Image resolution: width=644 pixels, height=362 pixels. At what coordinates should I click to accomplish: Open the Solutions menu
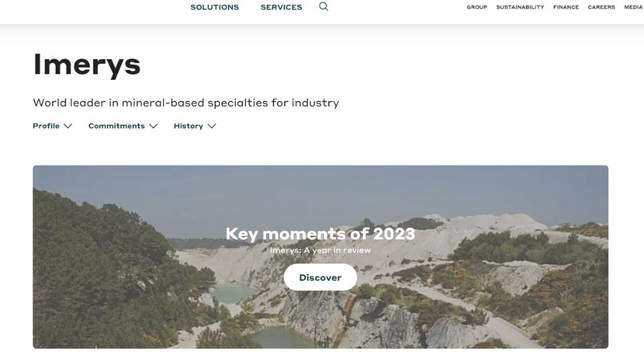[x=215, y=7]
